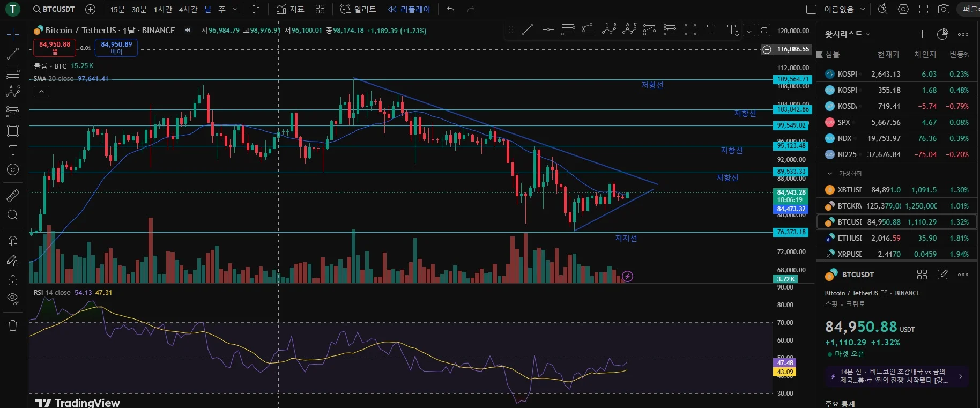The height and width of the screenshot is (408, 980).
Task: Select the trend line tool in left sidebar
Action: [x=13, y=54]
